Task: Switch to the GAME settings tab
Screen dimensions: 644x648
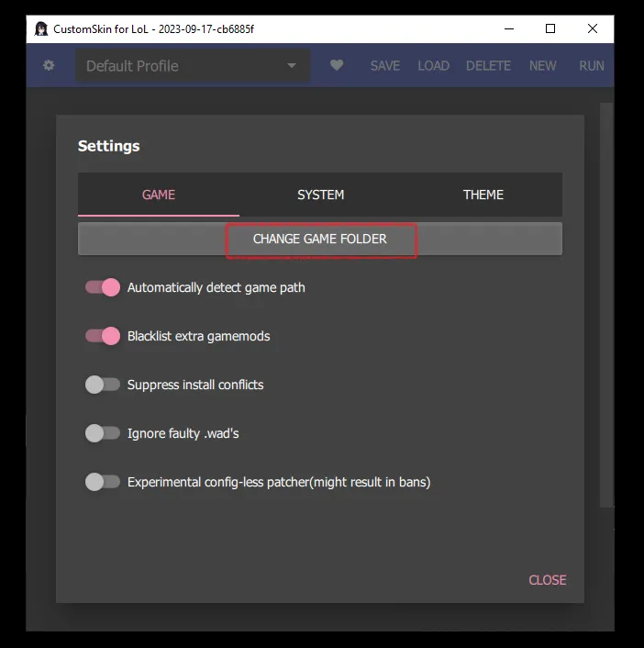Action: click(159, 195)
